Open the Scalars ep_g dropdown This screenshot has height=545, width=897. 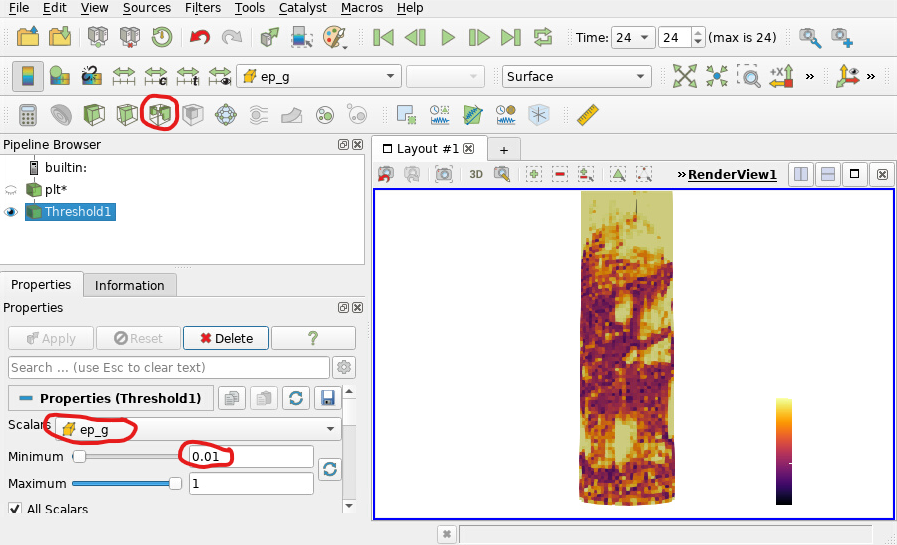pos(198,429)
